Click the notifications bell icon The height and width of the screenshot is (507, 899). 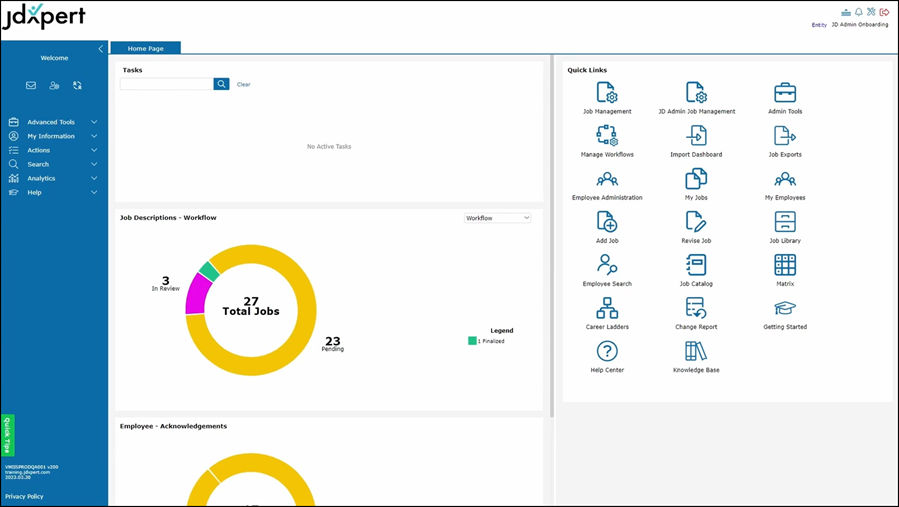coord(858,12)
